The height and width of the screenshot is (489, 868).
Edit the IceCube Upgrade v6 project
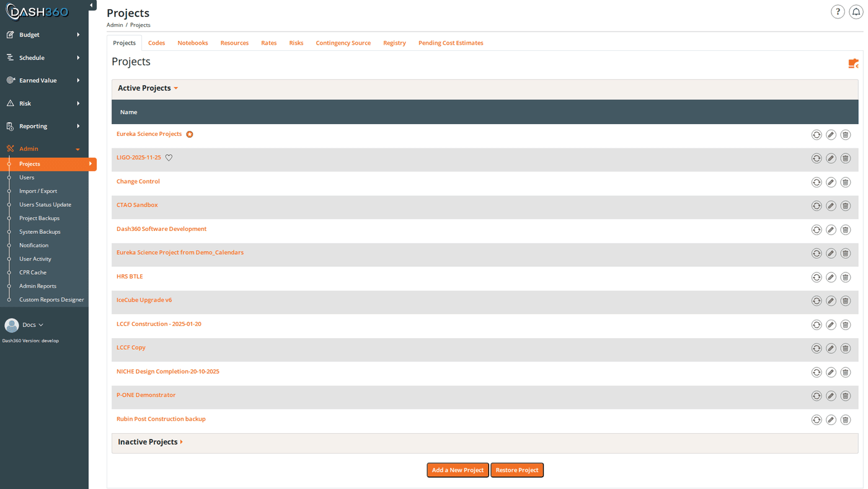click(x=831, y=301)
